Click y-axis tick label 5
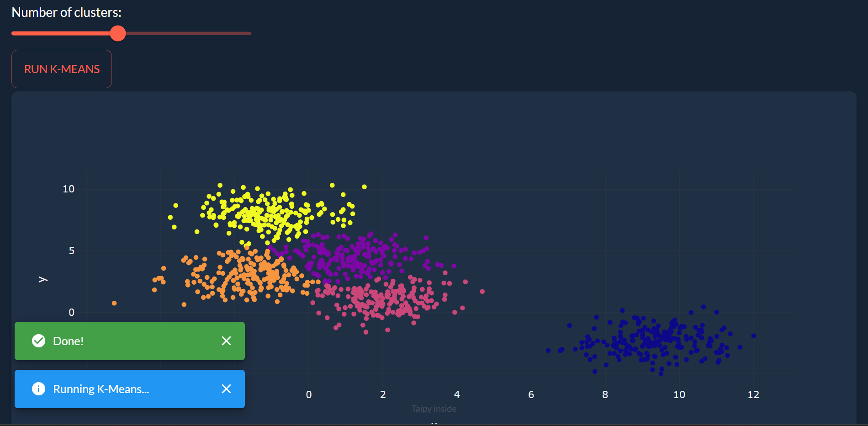Image resolution: width=868 pixels, height=426 pixels. [x=72, y=250]
